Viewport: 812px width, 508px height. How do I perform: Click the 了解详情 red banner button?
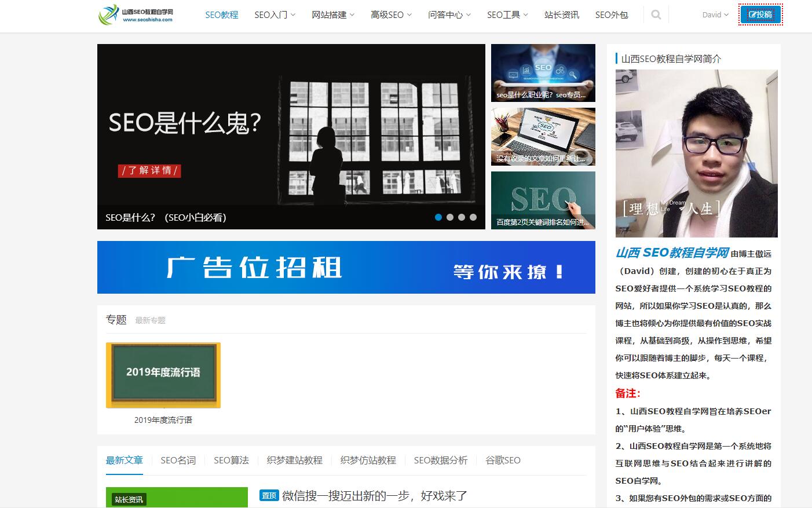149,170
